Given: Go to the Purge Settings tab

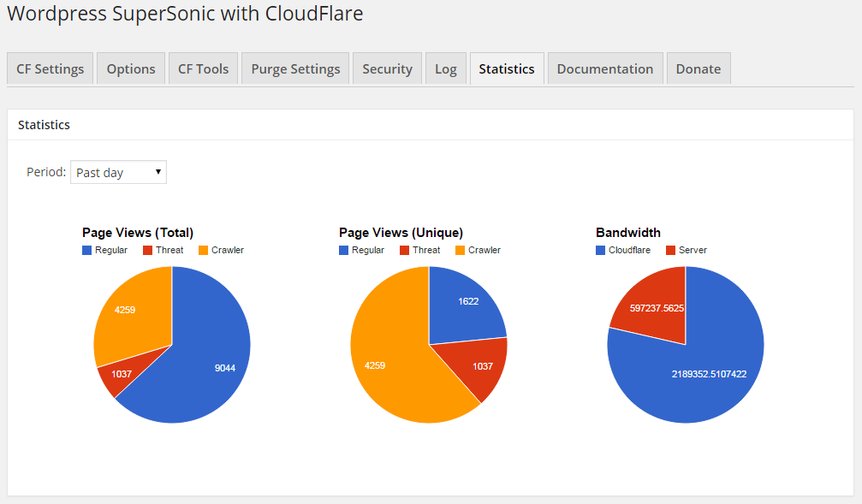Looking at the screenshot, I should tap(295, 68).
